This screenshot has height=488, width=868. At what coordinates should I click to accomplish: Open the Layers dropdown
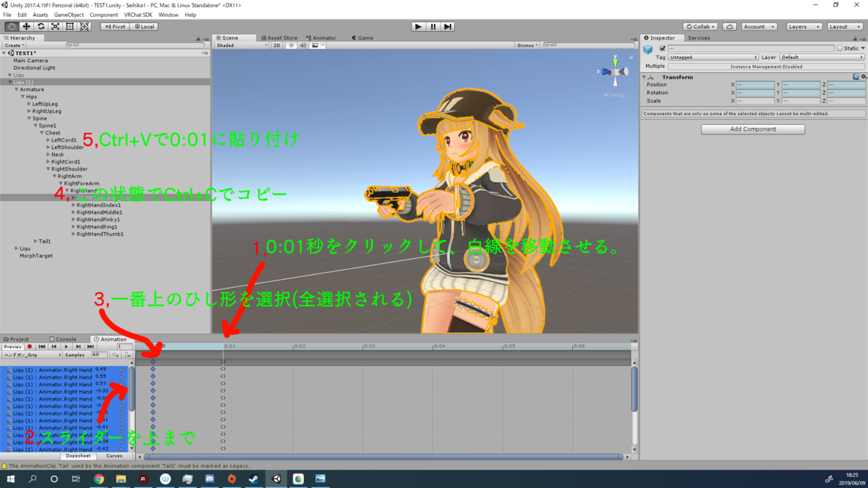(804, 27)
